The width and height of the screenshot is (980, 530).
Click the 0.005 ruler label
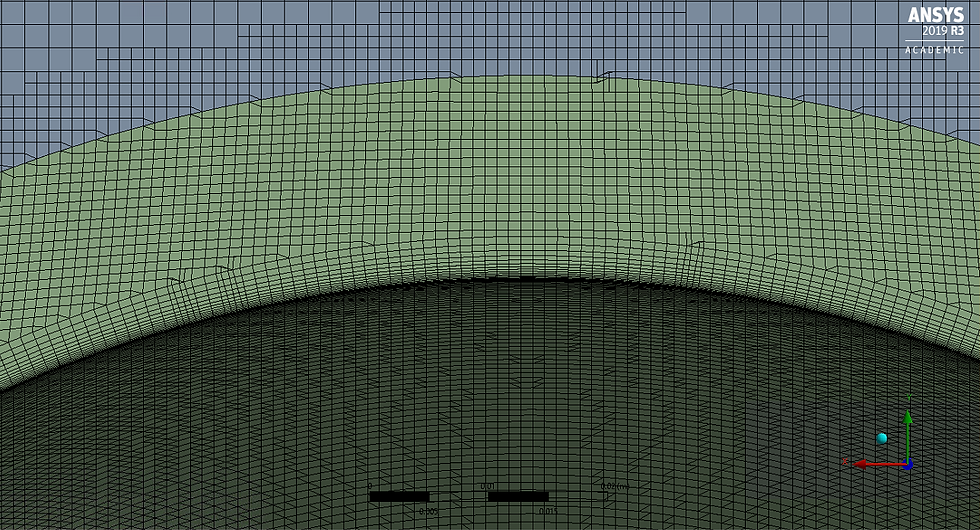428,511
